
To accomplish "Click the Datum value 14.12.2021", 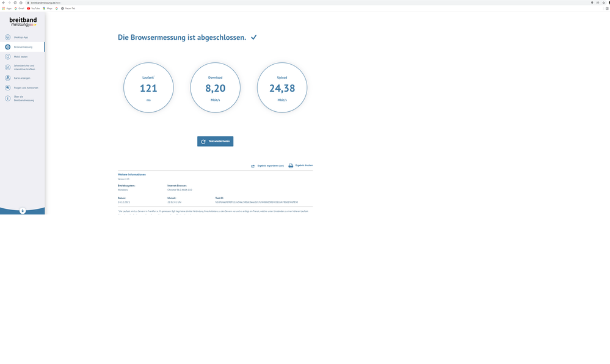I will point(124,202).
